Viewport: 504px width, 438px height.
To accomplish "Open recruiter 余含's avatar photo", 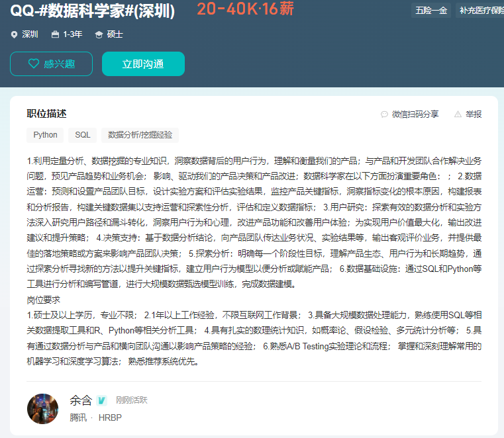I will coord(43,409).
